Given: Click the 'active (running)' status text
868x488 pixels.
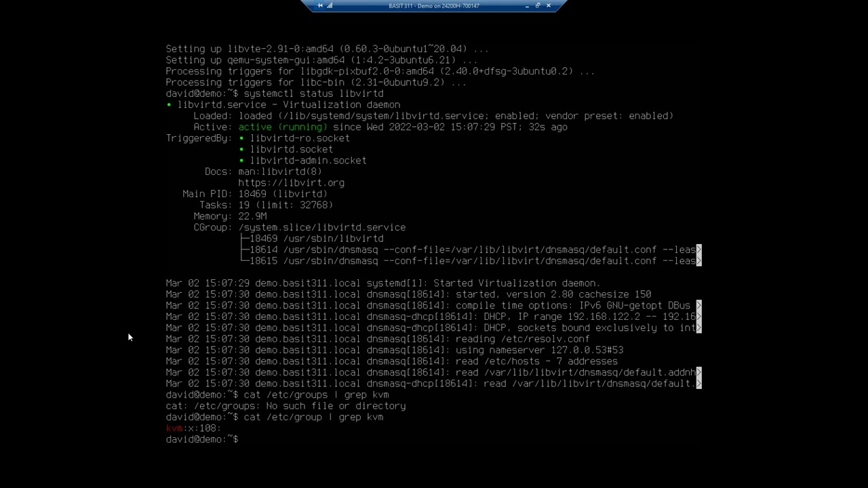Looking at the screenshot, I should click(283, 127).
